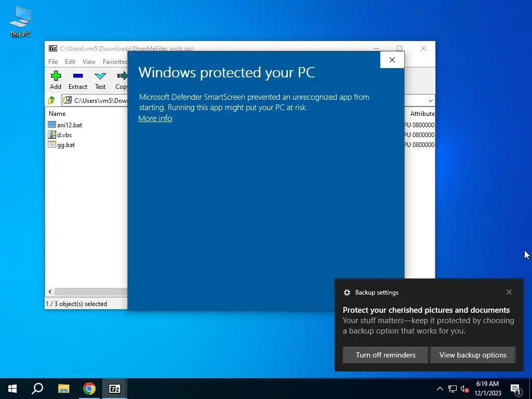Open the View menu in 7-Zip
The image size is (532, 399).
pos(89,61)
